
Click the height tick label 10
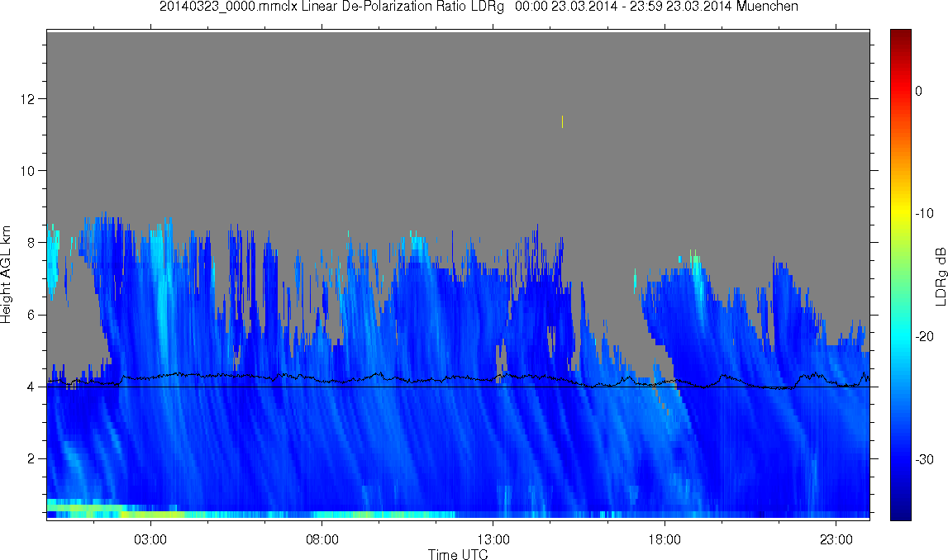pos(26,171)
